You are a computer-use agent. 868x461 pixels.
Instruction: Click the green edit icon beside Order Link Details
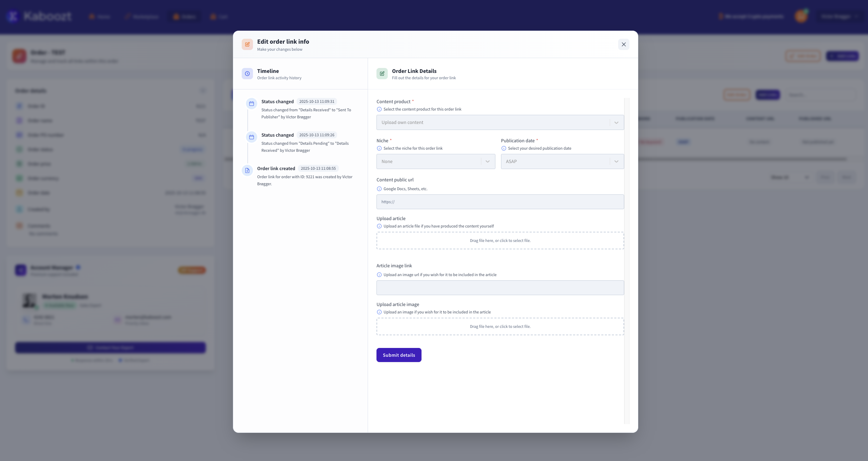coord(382,74)
